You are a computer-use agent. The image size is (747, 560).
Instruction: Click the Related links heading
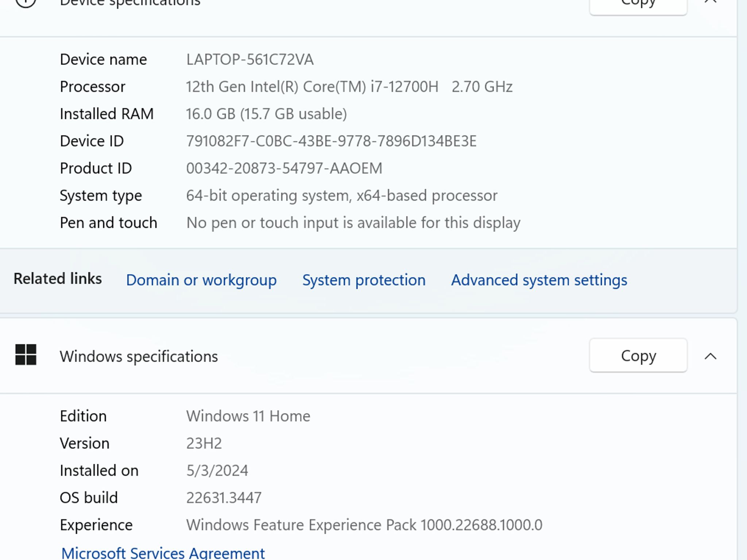click(x=58, y=279)
